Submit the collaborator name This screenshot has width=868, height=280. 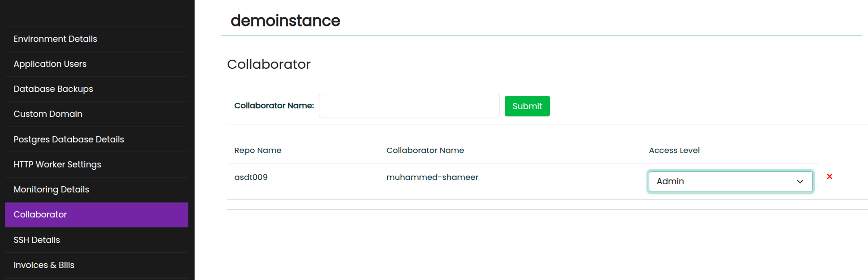527,106
